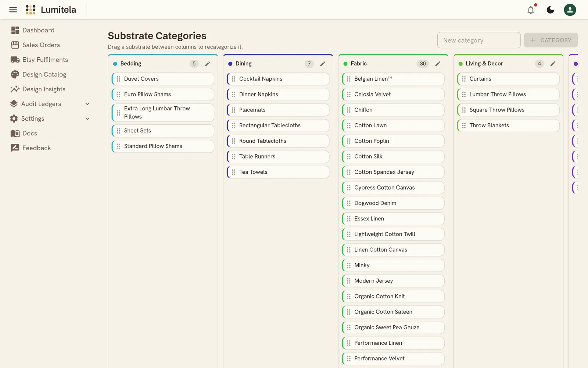Image resolution: width=588 pixels, height=368 pixels.
Task: Edit the Bedding category name
Action: (x=207, y=64)
